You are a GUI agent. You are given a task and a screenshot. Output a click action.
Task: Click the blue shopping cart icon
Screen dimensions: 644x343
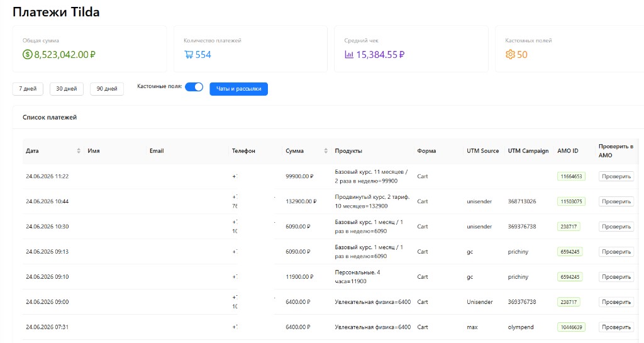click(189, 55)
